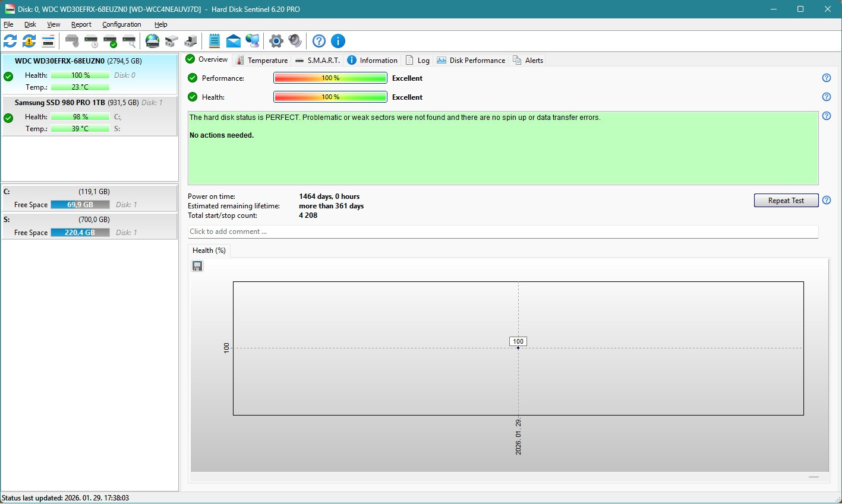The image size is (842, 504).
Task: Click the drive with connected boxes icon
Action: (x=172, y=41)
